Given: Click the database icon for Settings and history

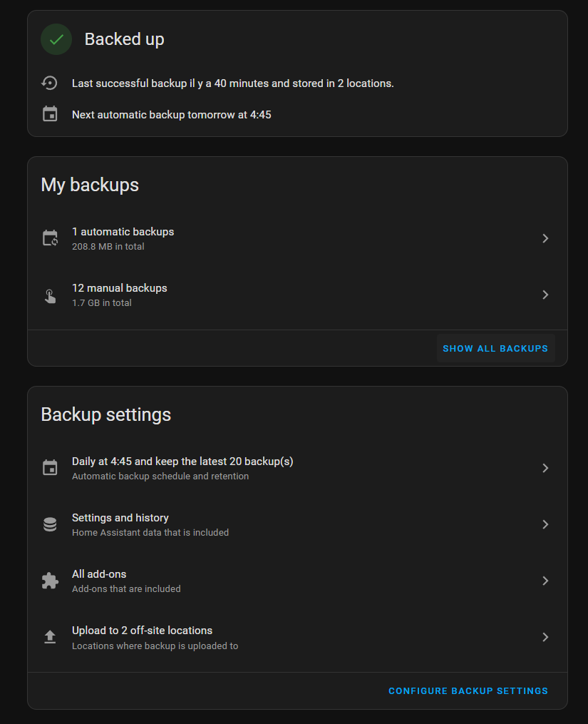Looking at the screenshot, I should coord(50,524).
